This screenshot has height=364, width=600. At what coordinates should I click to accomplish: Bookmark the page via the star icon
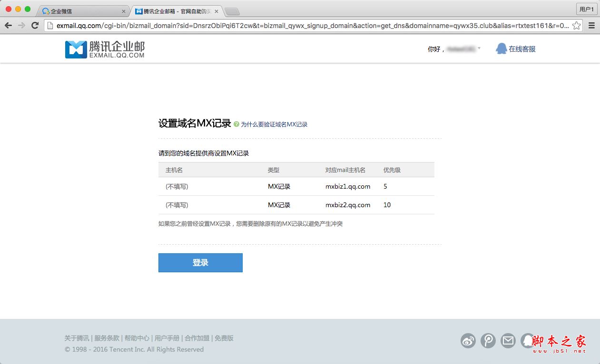[576, 27]
